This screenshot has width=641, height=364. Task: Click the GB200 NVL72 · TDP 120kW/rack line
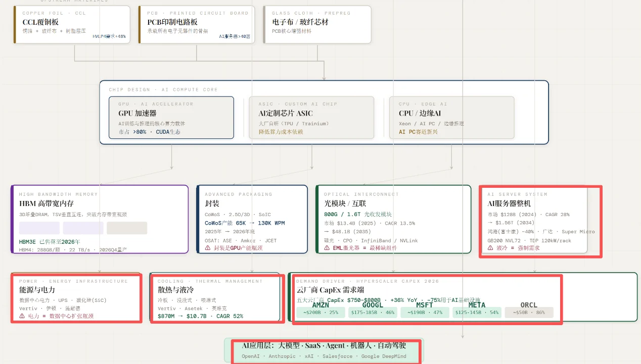[529, 240]
